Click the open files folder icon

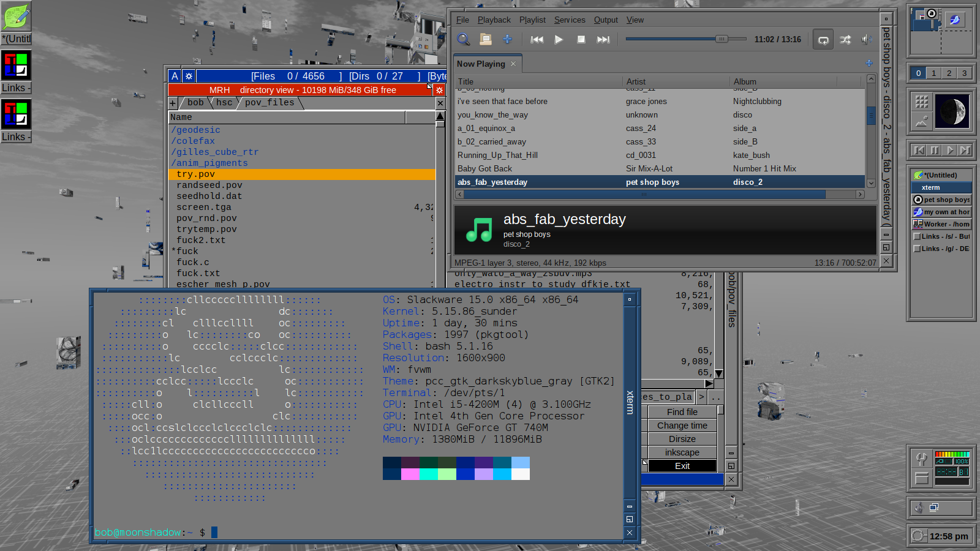(x=486, y=39)
